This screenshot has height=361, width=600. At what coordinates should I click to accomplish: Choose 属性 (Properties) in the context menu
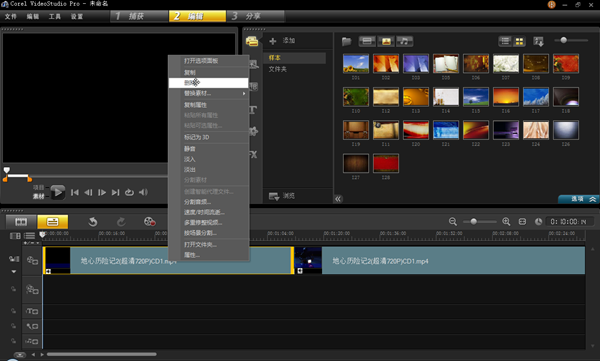209,255
